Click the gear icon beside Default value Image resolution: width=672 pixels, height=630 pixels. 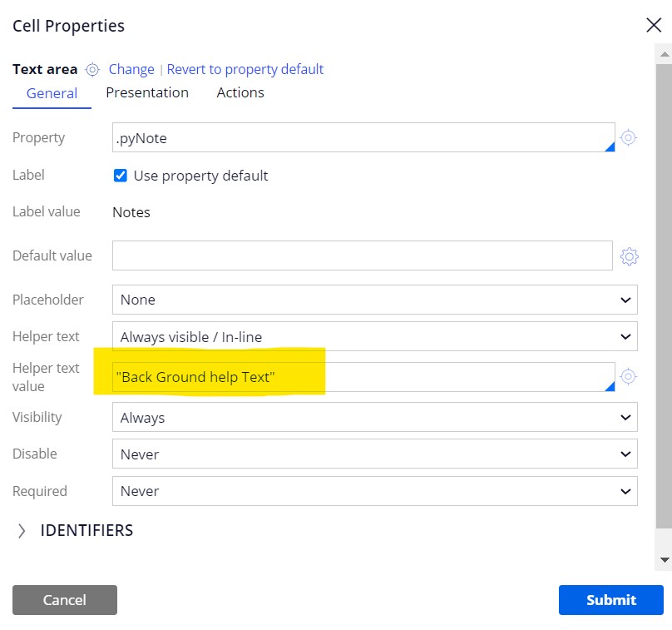pos(630,255)
